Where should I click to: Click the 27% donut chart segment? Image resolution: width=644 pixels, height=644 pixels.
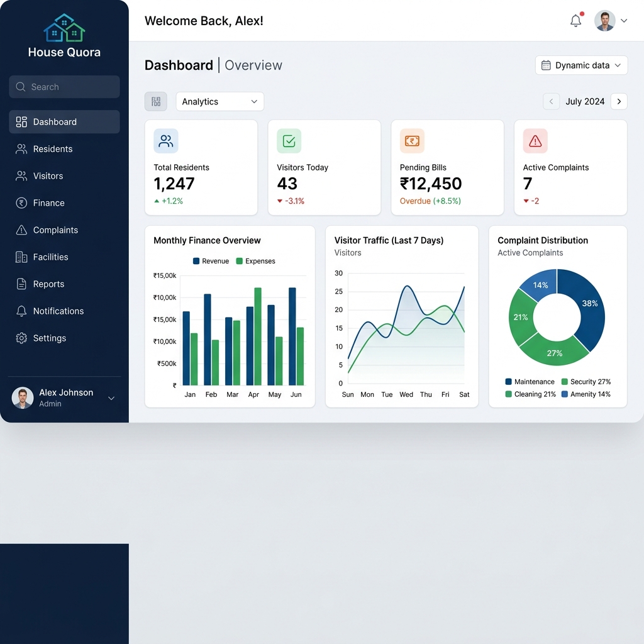pos(554,352)
